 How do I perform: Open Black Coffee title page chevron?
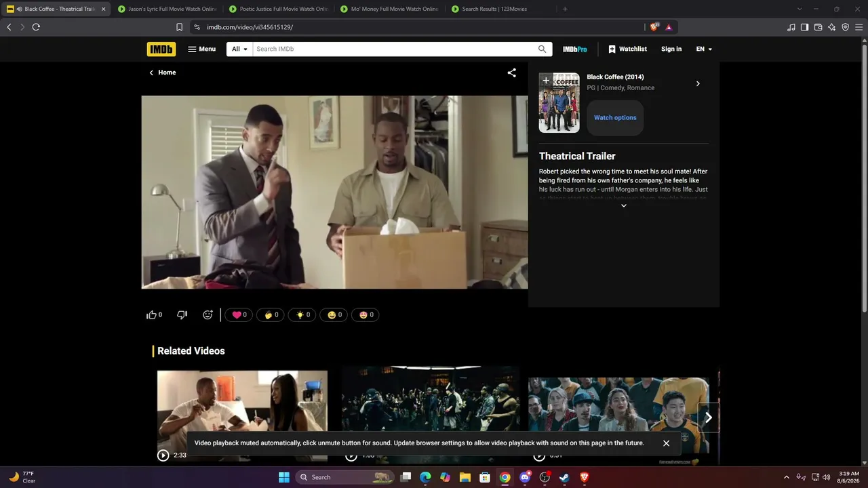(x=698, y=83)
